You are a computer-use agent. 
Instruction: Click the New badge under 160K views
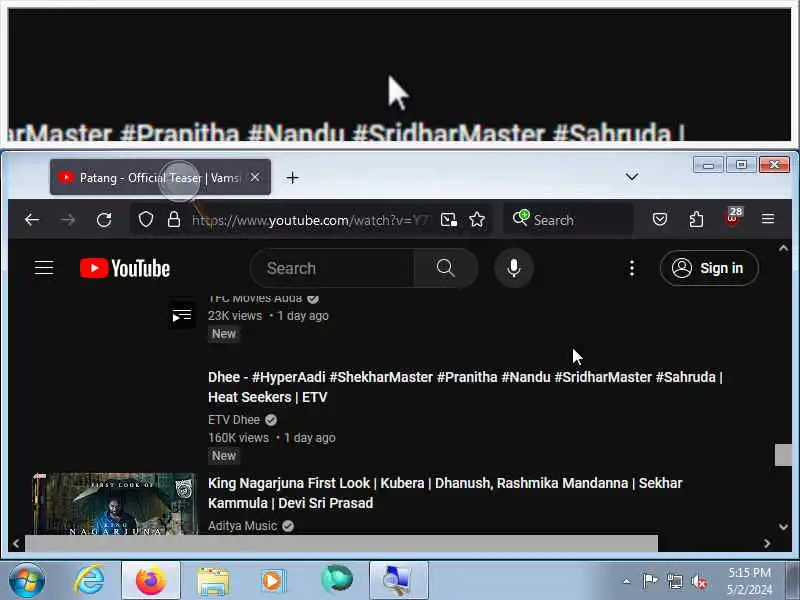click(223, 456)
